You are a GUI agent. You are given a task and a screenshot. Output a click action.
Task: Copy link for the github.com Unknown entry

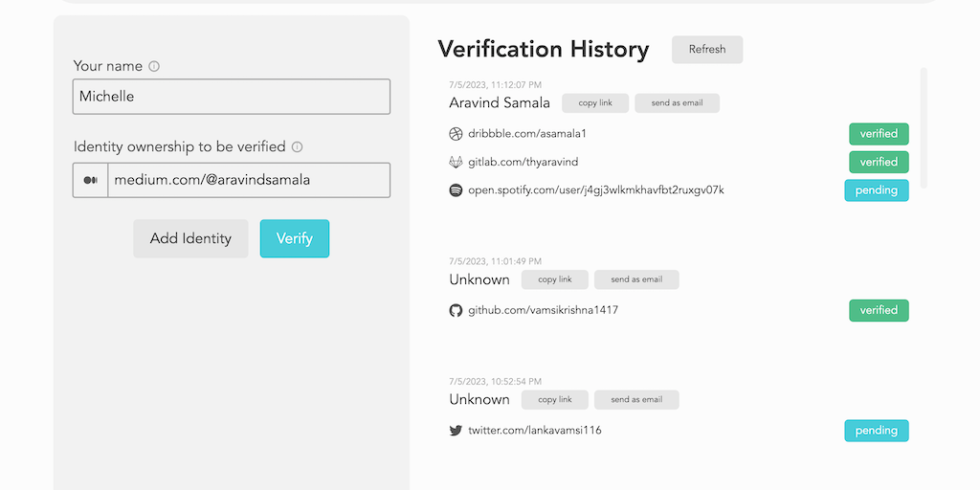tap(554, 280)
